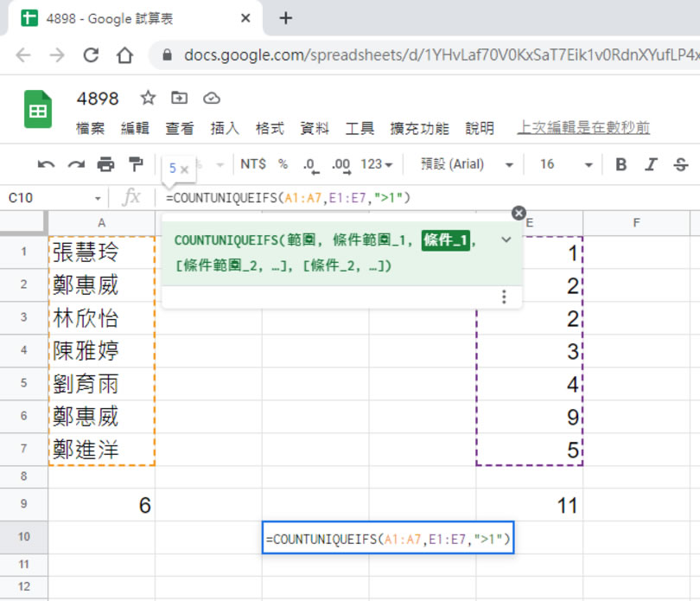The width and height of the screenshot is (700, 601).
Task: Select cell A9 containing 6
Action: (x=102, y=505)
